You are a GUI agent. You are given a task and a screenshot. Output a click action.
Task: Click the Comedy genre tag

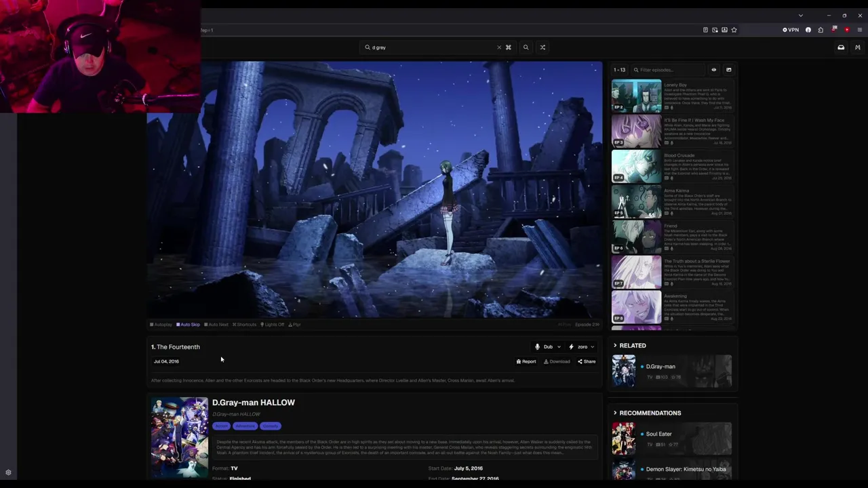click(x=271, y=426)
